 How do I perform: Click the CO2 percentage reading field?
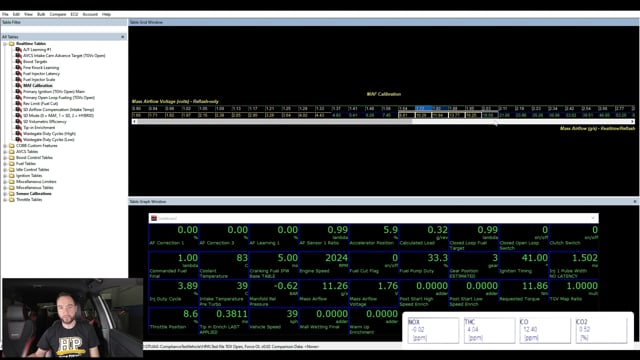click(601, 330)
